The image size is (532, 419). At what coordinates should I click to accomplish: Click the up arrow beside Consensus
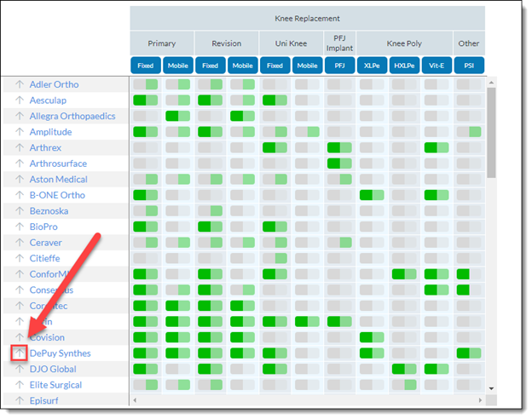[x=20, y=290]
